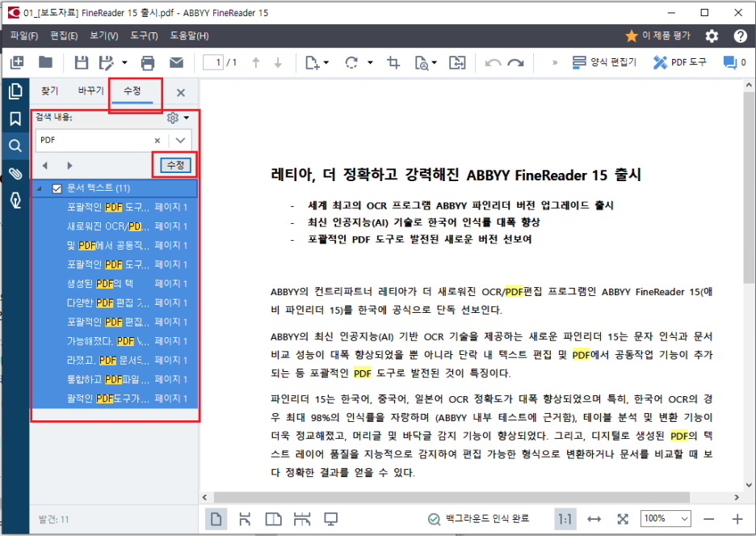Redo the last action
The height and width of the screenshot is (536, 756).
[516, 63]
